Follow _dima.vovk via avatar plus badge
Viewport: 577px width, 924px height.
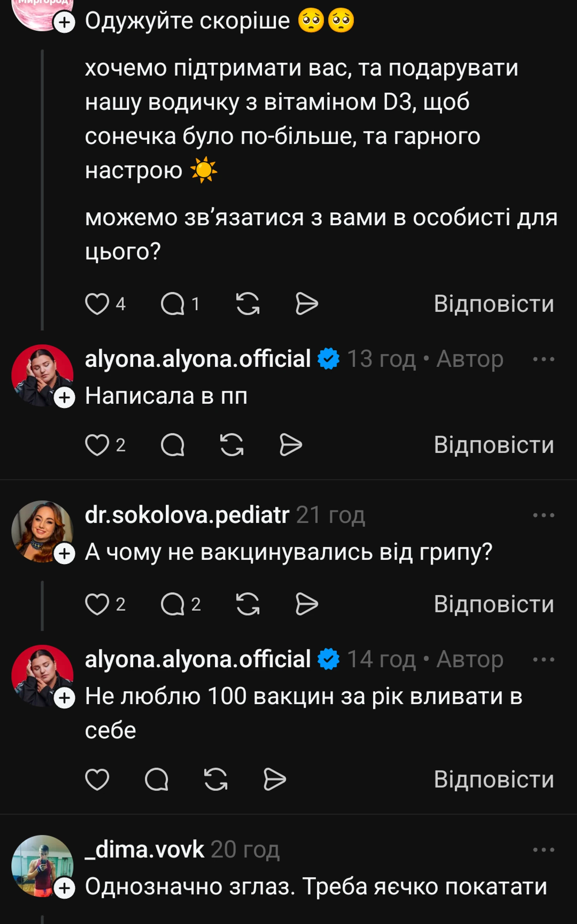pos(64,888)
